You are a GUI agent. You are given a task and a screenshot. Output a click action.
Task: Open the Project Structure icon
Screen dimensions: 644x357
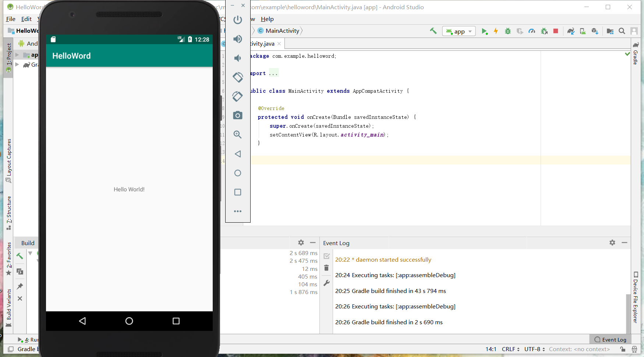tap(610, 31)
